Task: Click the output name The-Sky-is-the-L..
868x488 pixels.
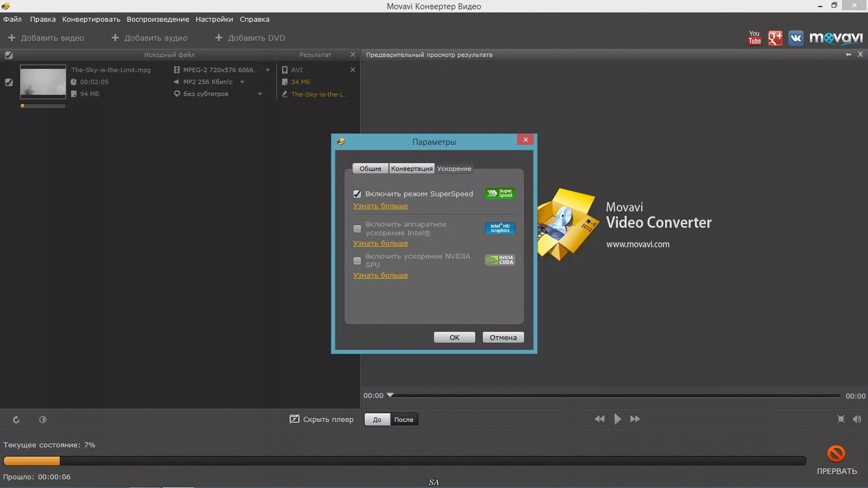Action: coord(318,94)
